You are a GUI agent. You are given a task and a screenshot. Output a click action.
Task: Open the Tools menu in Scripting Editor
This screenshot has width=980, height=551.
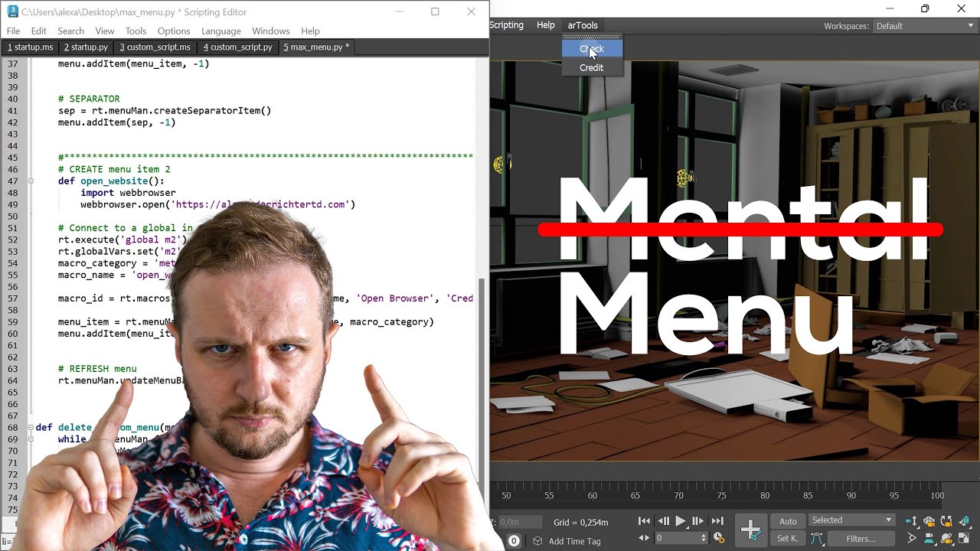[136, 31]
